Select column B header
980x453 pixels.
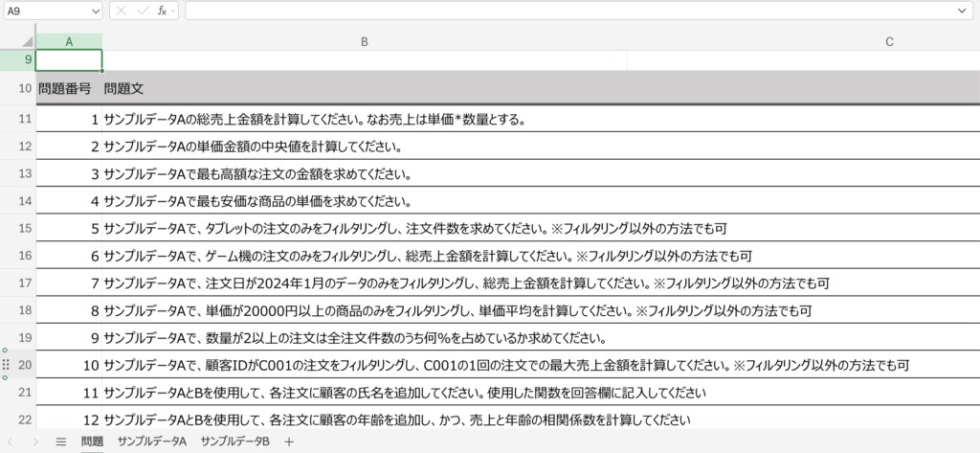365,42
